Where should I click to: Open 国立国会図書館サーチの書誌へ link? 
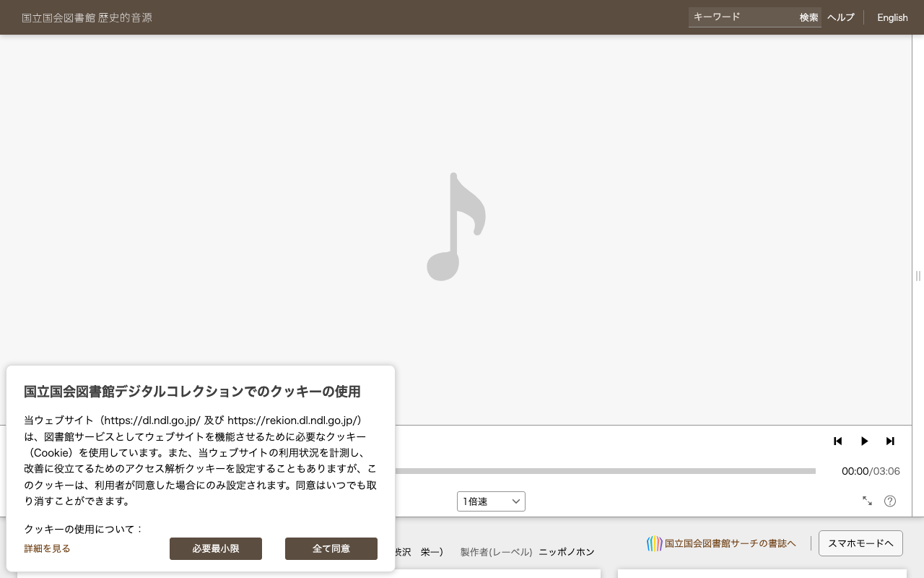pos(730,543)
